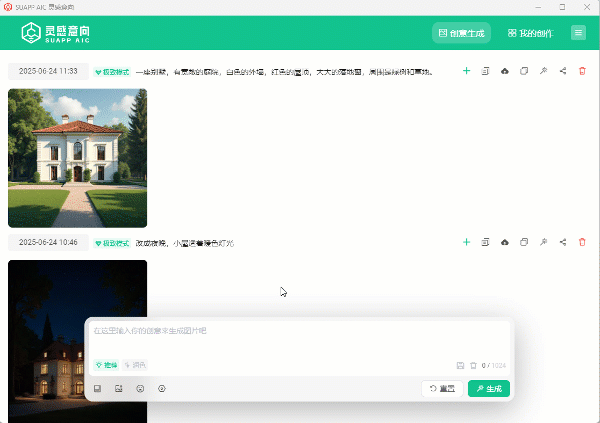600x423 pixels.
Task: Clear the prompt with the trash icon
Action: 473,366
